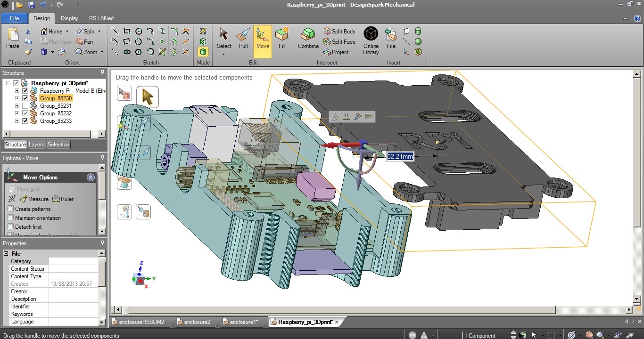This screenshot has height=339, width=644.
Task: Click the 32.21mm dimension input field
Action: click(400, 156)
